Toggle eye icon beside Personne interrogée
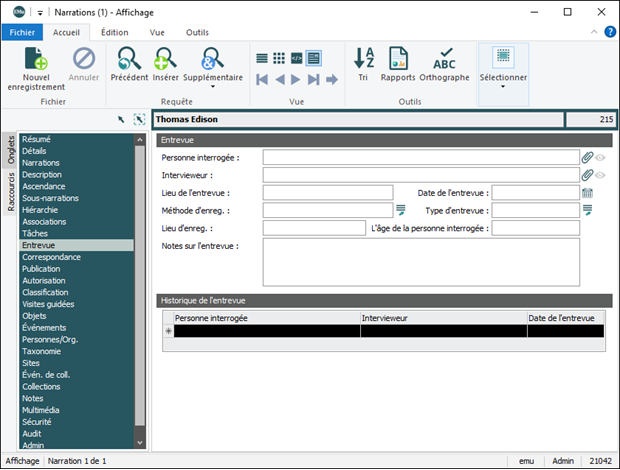 point(601,158)
